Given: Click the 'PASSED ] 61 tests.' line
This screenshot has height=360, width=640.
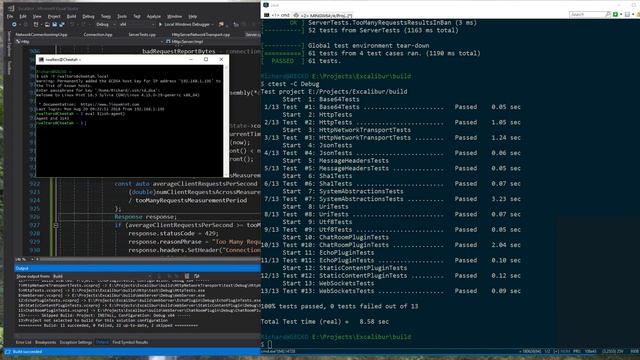Looking at the screenshot, I should click(301, 61).
